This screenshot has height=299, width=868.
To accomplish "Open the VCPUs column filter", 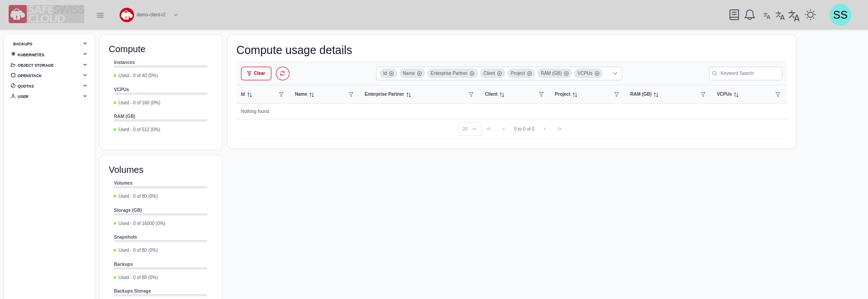I will (778, 94).
